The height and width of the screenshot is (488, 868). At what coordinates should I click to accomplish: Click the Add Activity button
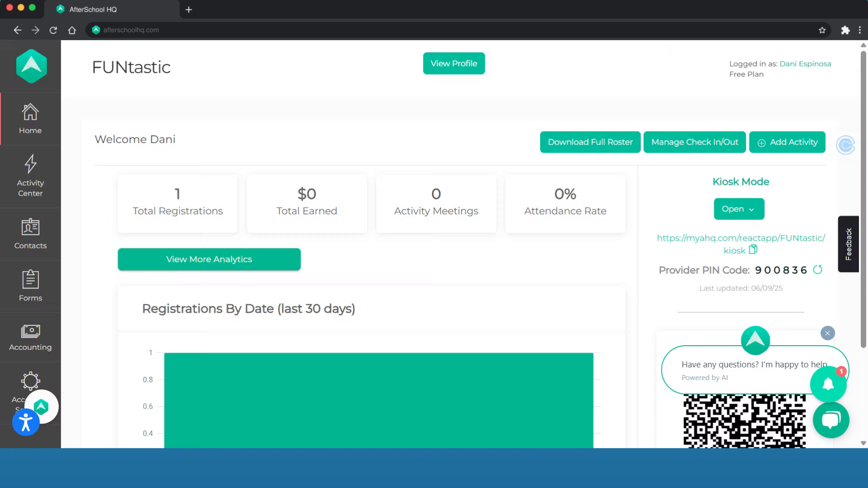[787, 142]
